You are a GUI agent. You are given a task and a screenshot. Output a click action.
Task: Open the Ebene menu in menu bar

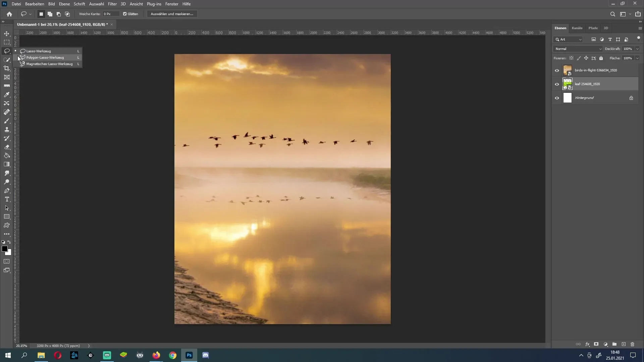pyautogui.click(x=64, y=4)
